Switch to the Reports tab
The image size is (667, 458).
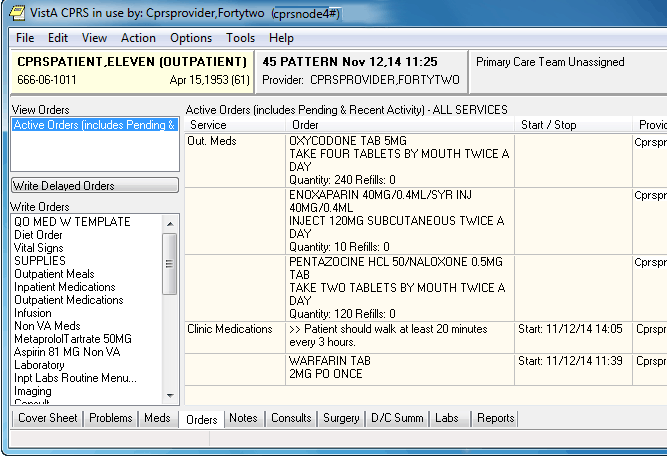(496, 418)
